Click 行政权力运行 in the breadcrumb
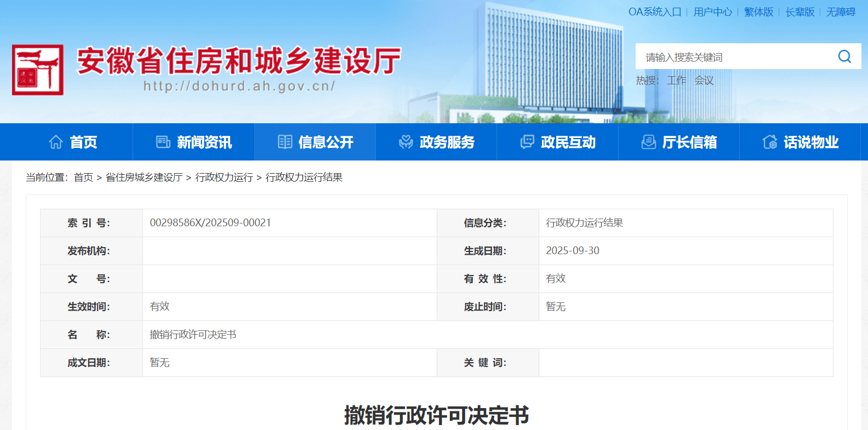 coord(224,177)
